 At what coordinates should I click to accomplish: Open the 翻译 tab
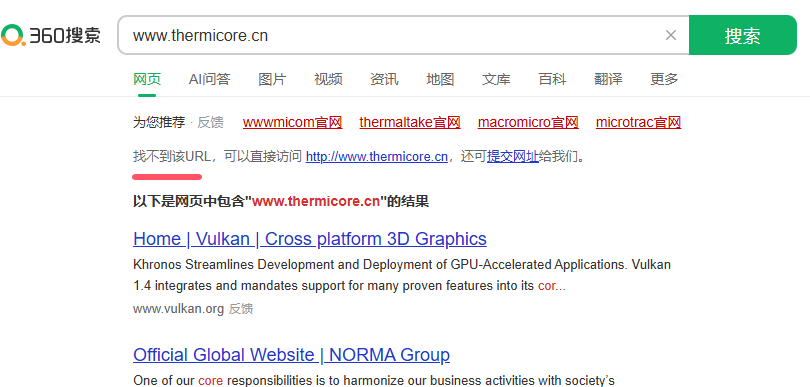point(608,79)
